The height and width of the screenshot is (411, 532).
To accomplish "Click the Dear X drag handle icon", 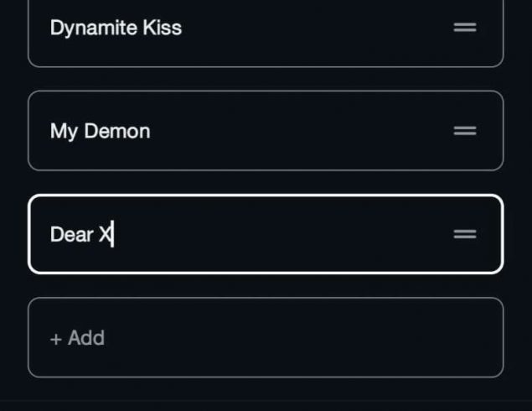I will [x=465, y=234].
